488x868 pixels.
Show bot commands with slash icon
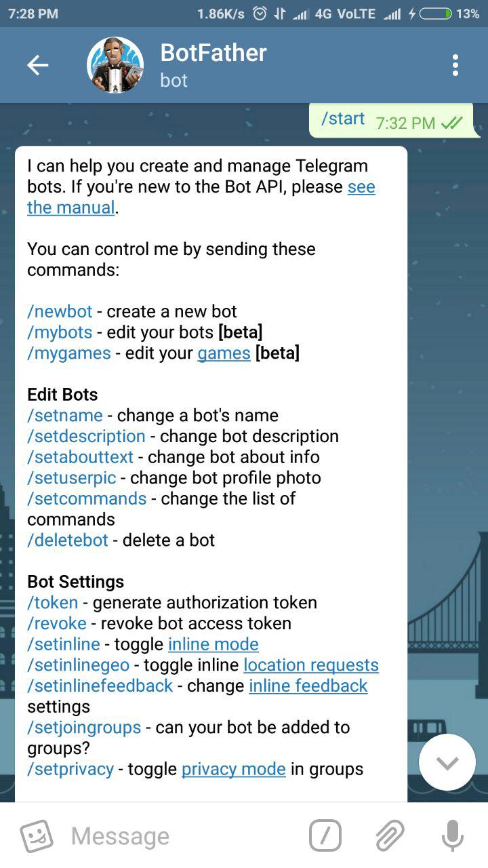click(x=325, y=835)
